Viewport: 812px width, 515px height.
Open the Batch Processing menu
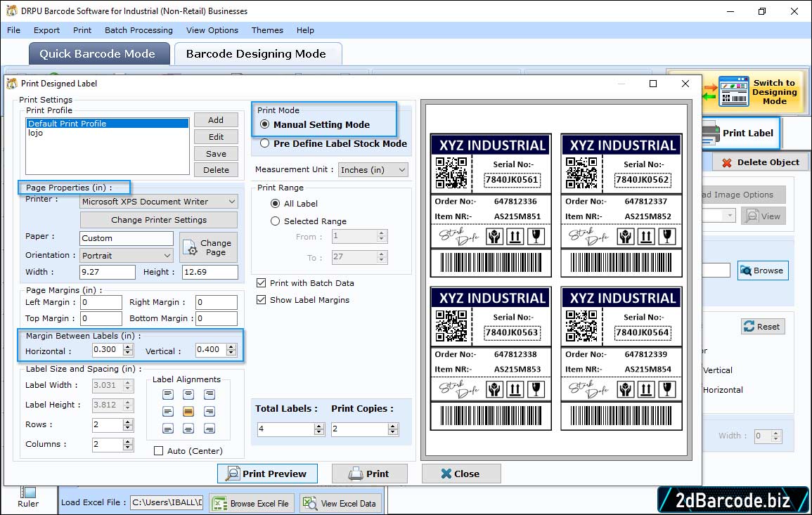[x=138, y=30]
